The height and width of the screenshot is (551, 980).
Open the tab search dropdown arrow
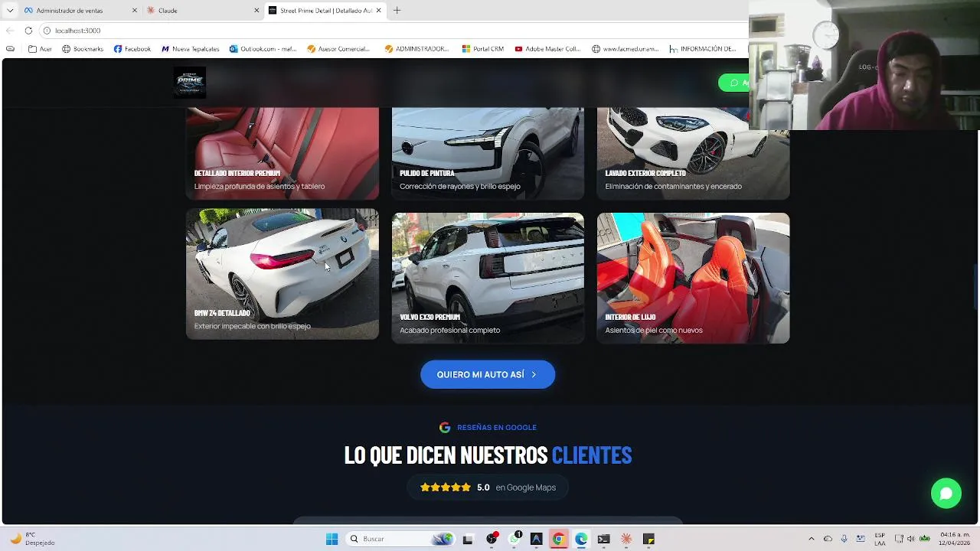tap(10, 11)
